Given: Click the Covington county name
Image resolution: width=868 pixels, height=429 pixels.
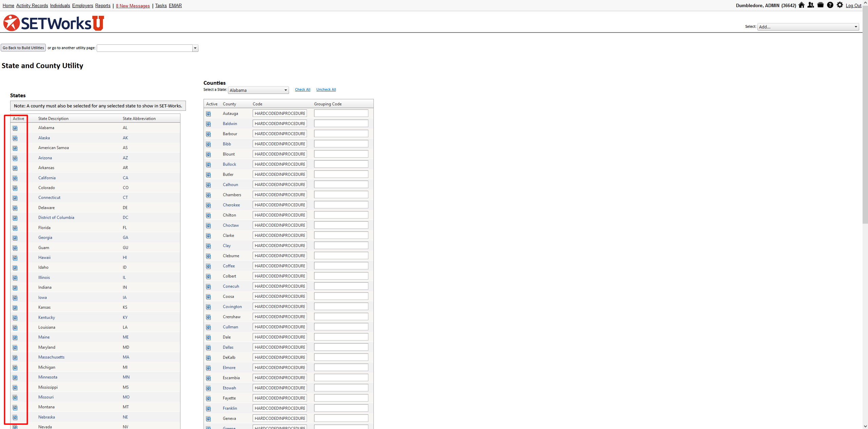Looking at the screenshot, I should point(232,307).
